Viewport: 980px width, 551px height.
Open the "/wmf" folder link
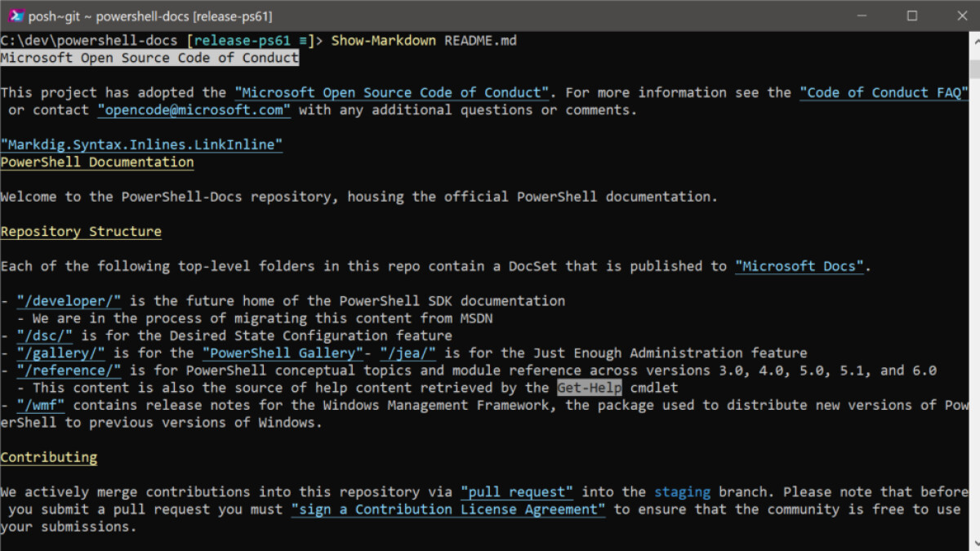click(x=41, y=405)
